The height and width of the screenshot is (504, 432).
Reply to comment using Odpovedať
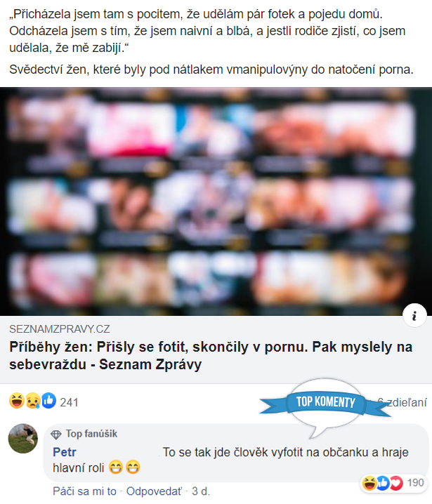tap(154, 491)
